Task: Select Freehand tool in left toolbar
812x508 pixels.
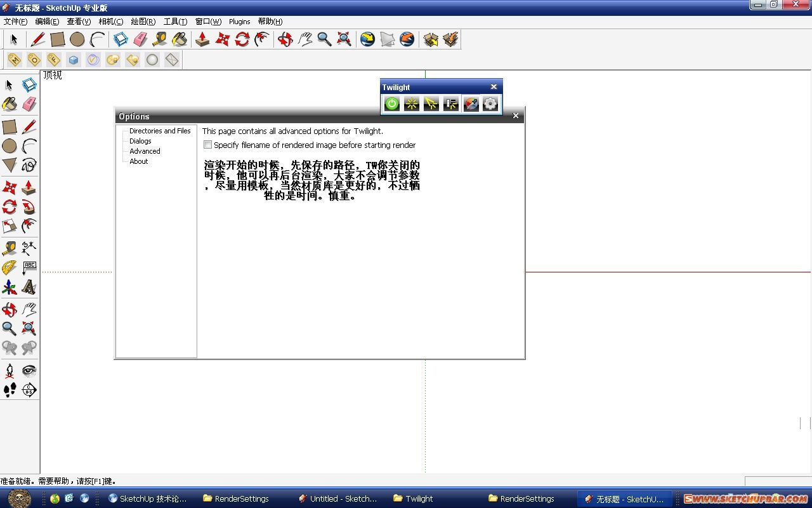Action: coord(29,165)
